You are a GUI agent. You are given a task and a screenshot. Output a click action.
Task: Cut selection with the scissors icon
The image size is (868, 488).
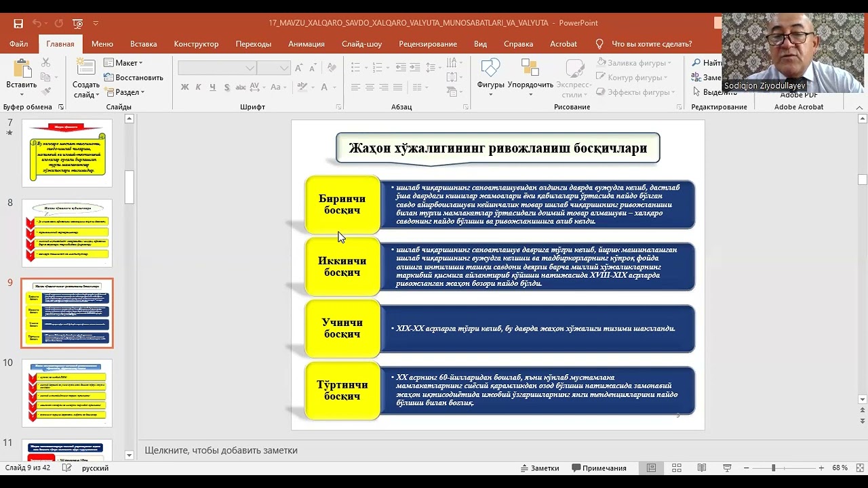(x=46, y=62)
